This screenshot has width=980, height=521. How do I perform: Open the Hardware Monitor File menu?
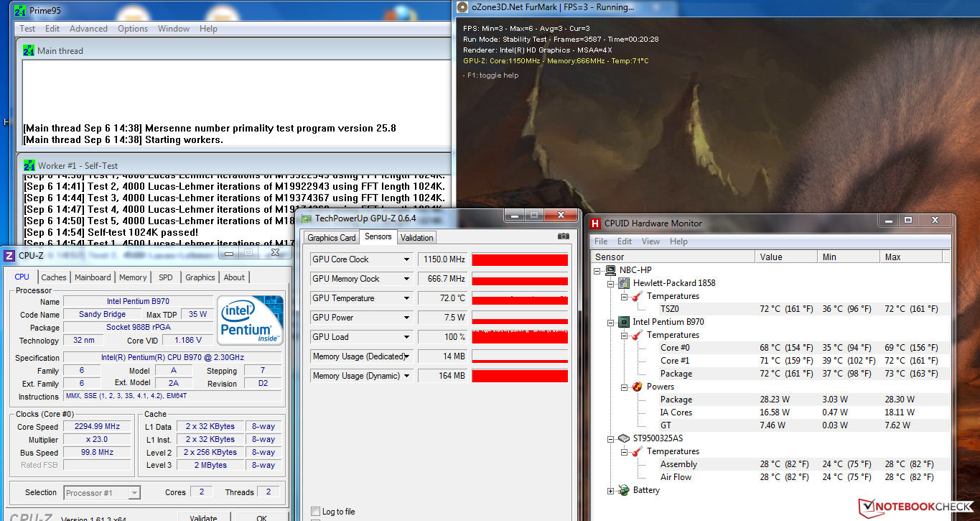coord(601,241)
